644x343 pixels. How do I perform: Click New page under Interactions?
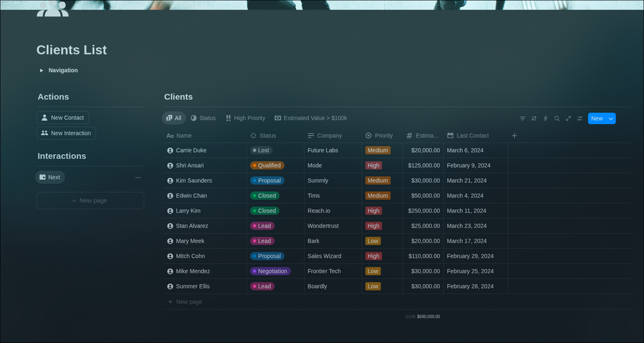pyautogui.click(x=90, y=201)
